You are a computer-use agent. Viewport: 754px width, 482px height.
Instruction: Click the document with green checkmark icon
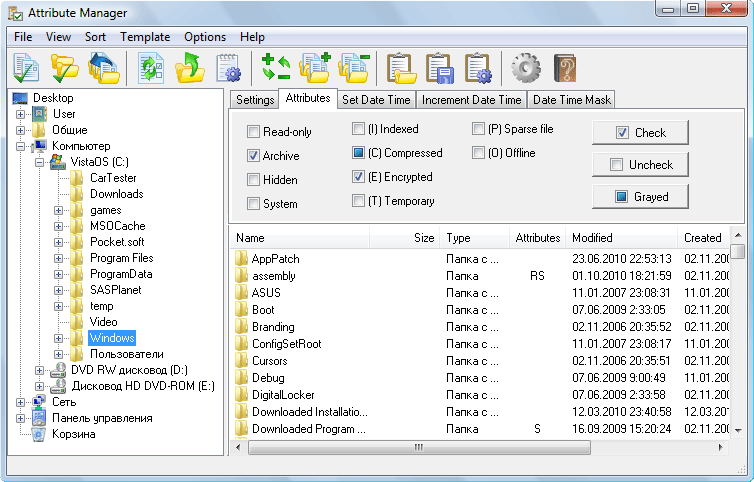tap(27, 68)
